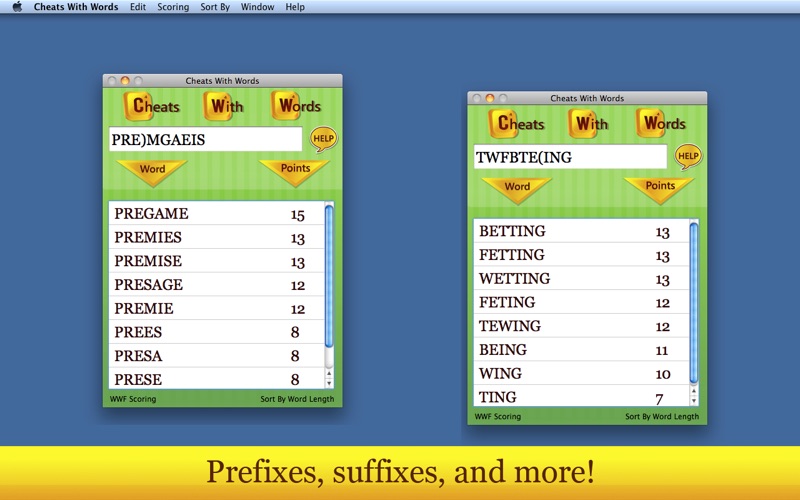This screenshot has height=500, width=800.
Task: Select the FETING row
Action: 581,302
